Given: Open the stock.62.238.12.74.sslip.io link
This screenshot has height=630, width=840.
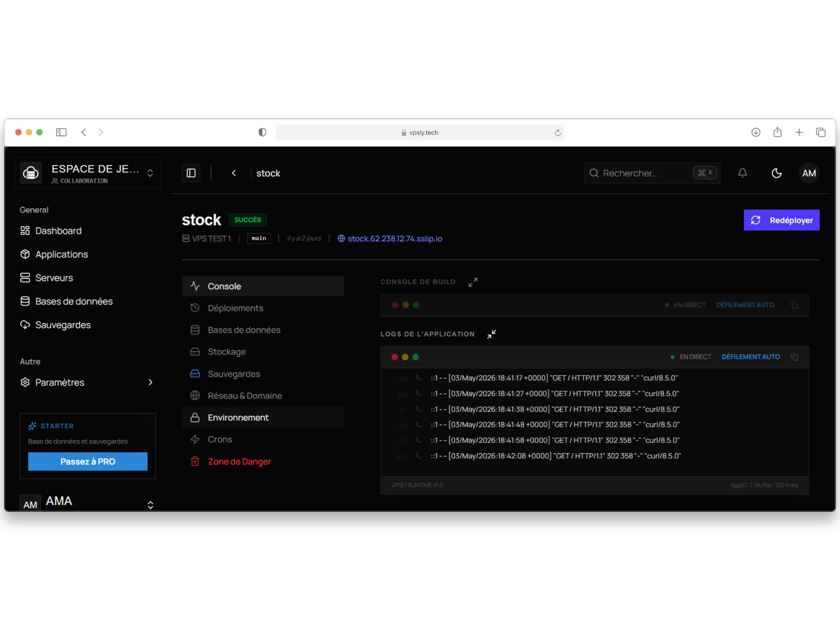Looking at the screenshot, I should pyautogui.click(x=395, y=238).
